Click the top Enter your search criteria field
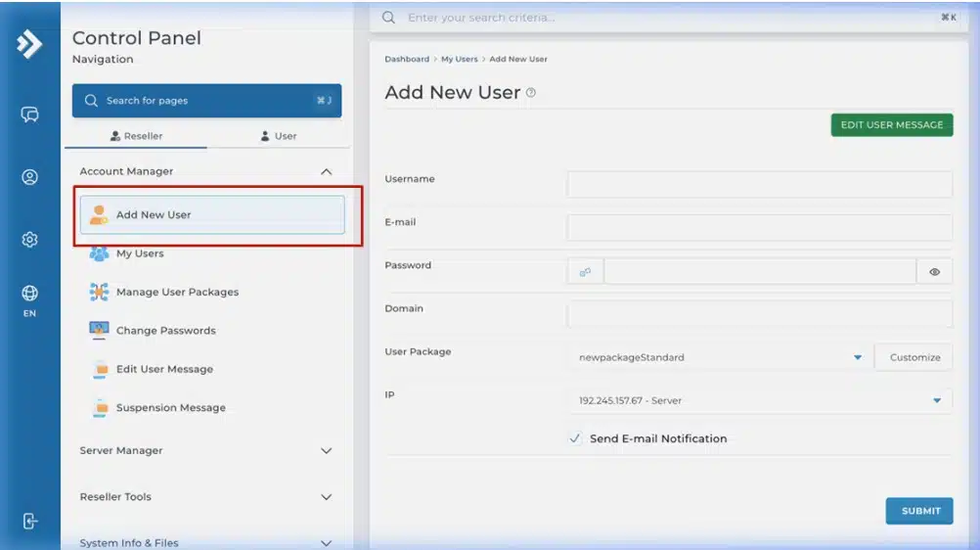 (x=669, y=18)
